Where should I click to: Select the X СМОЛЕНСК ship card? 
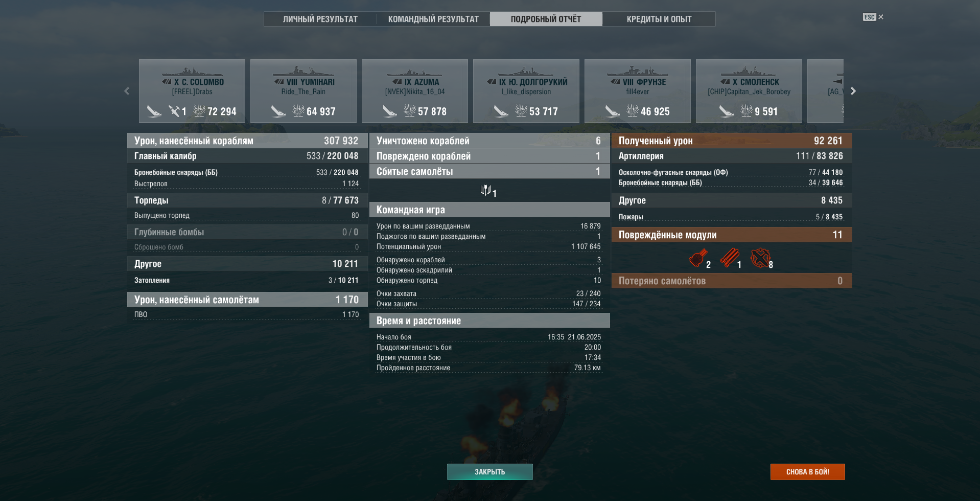point(749,91)
